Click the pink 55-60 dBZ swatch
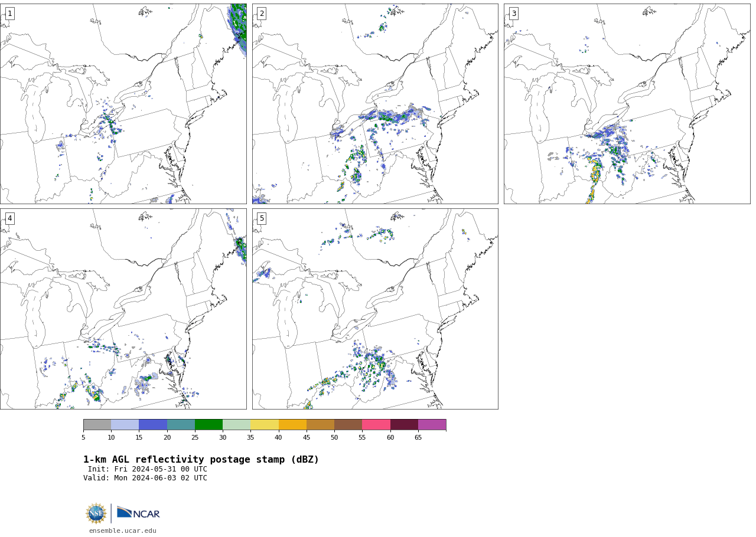This screenshot has height=537, width=756. 376,425
